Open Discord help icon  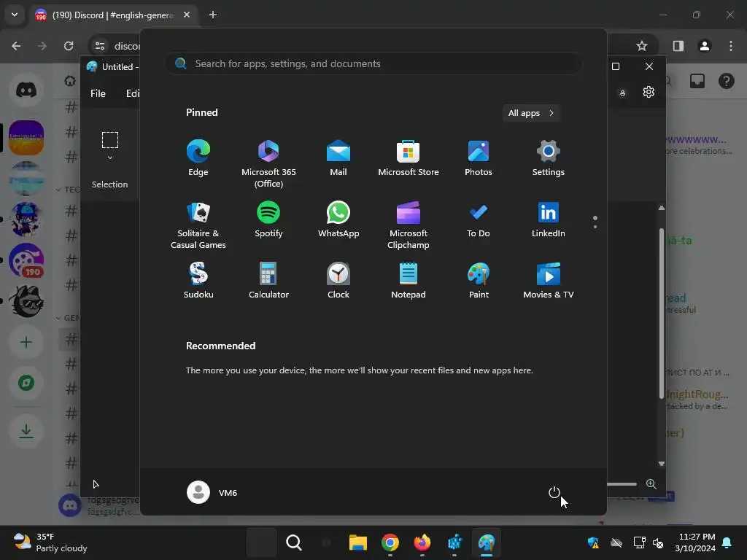click(726, 82)
